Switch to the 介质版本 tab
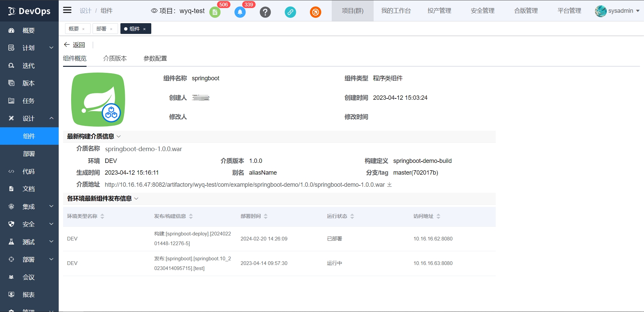Viewport: 644px width, 312px height. [115, 58]
